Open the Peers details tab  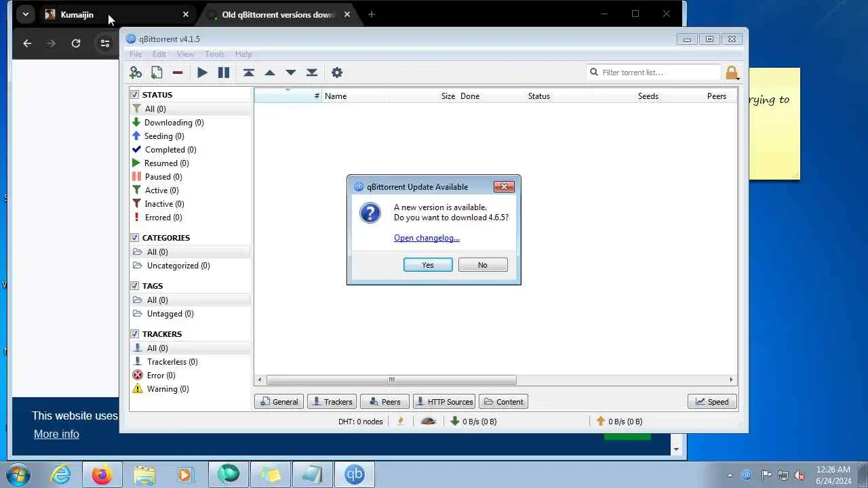[x=384, y=402]
